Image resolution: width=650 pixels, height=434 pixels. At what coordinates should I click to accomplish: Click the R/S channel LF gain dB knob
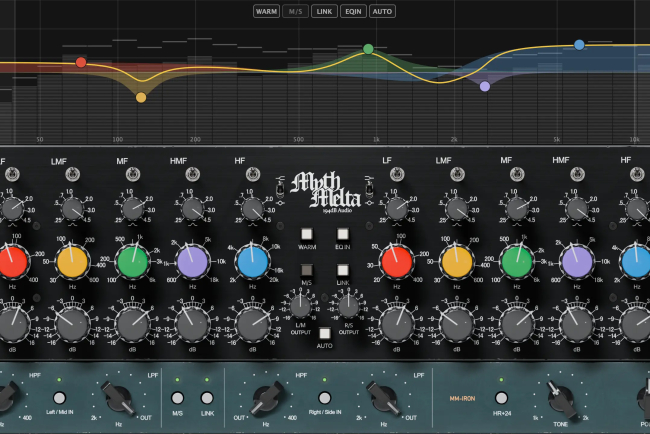[x=397, y=325]
